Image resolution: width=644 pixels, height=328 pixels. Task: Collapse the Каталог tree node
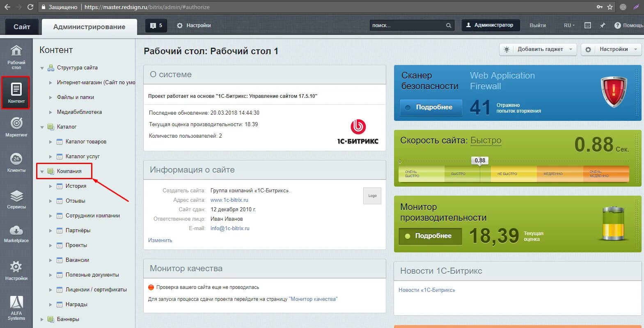click(x=42, y=127)
